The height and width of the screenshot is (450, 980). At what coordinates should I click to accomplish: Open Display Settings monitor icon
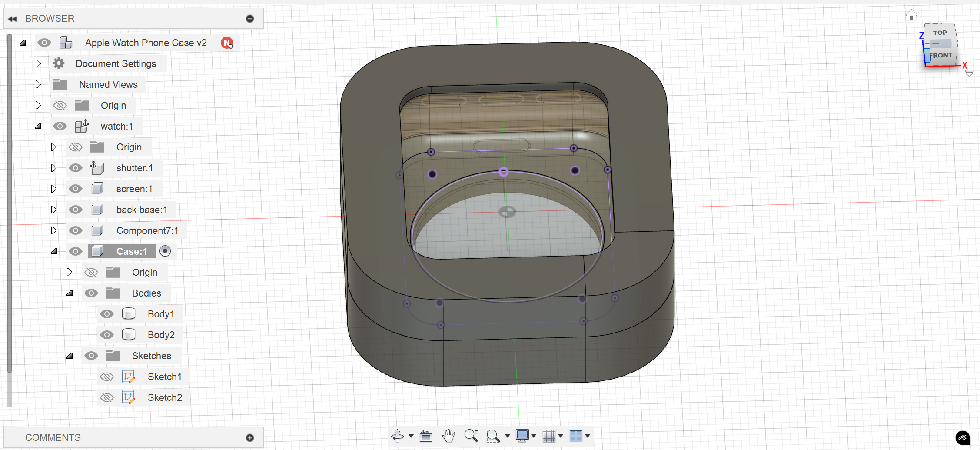(x=522, y=436)
